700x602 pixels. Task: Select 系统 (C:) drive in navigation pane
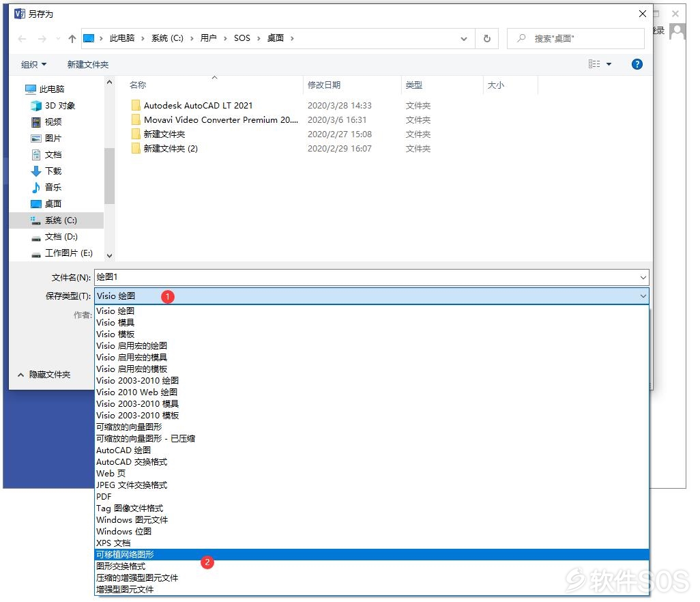(56, 220)
